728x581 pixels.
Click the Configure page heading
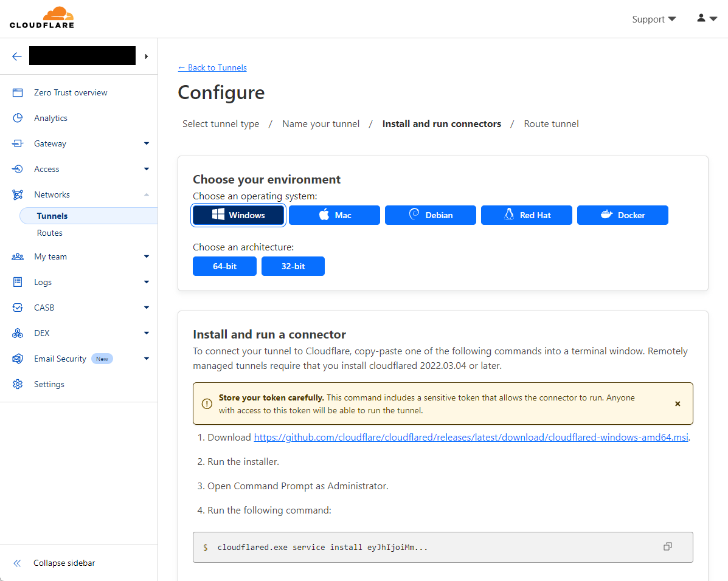(221, 92)
